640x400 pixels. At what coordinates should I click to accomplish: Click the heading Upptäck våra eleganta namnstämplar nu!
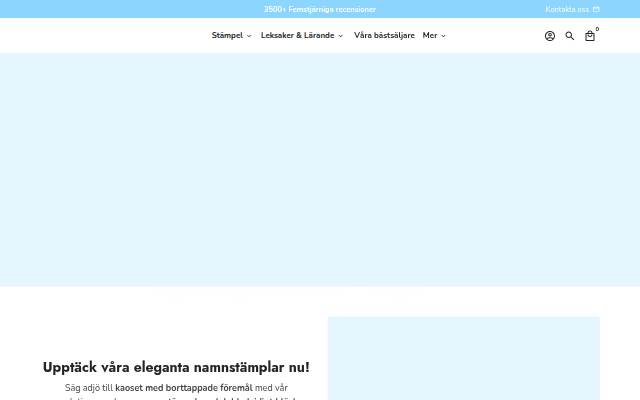pos(176,367)
